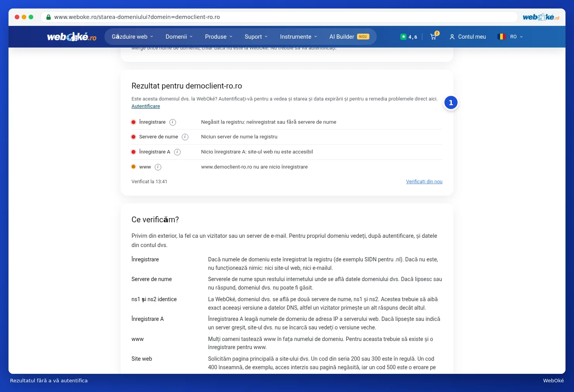Click the padlock icon in address bar
This screenshot has width=574, height=392.
[48, 17]
